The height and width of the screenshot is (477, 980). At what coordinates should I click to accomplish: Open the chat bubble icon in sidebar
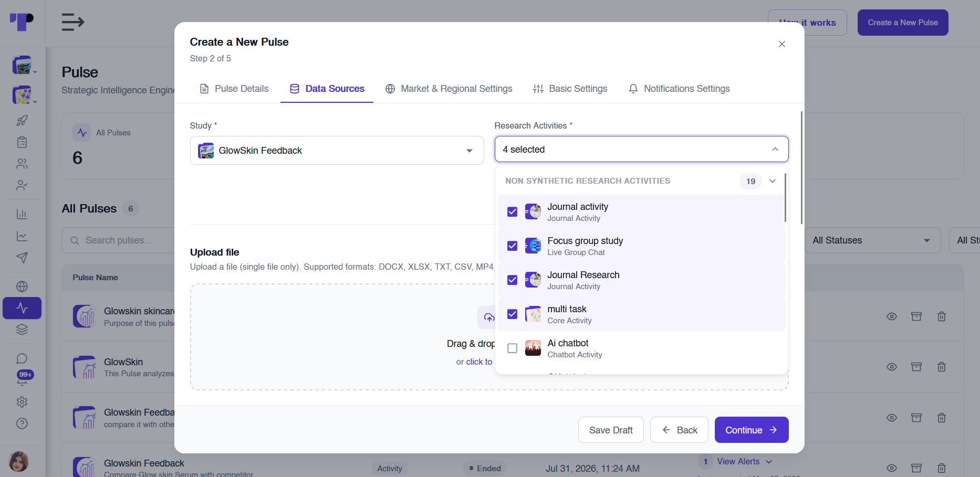(22, 358)
